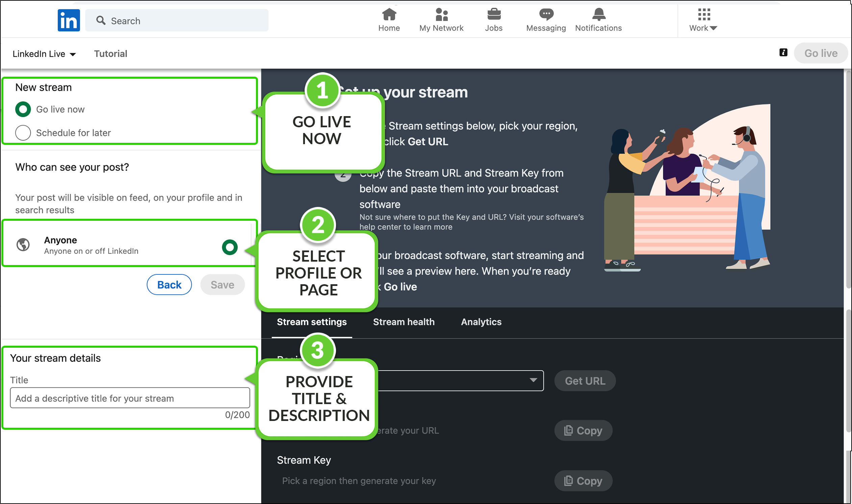This screenshot has width=852, height=504.
Task: Switch to the Stream health tab
Action: pyautogui.click(x=404, y=322)
